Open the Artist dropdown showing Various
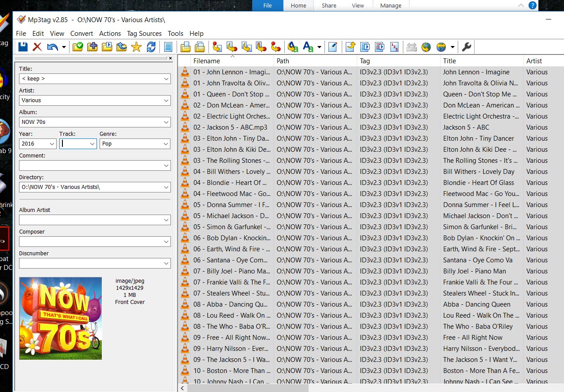The width and height of the screenshot is (564, 392). point(166,100)
